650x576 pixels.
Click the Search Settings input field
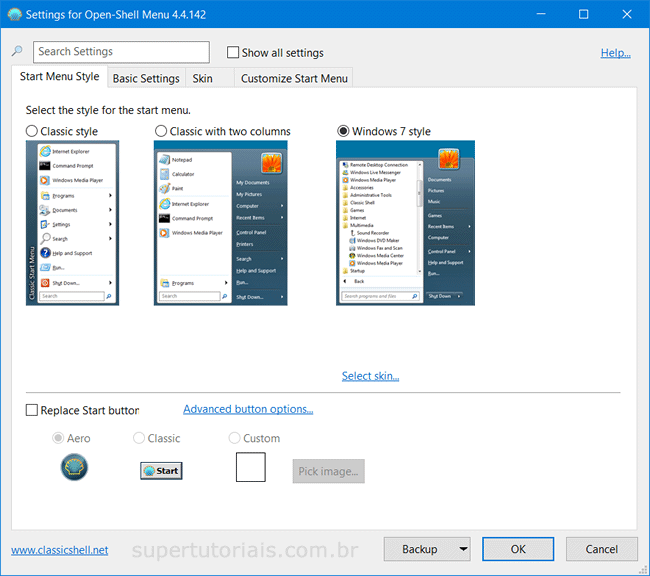click(x=121, y=52)
